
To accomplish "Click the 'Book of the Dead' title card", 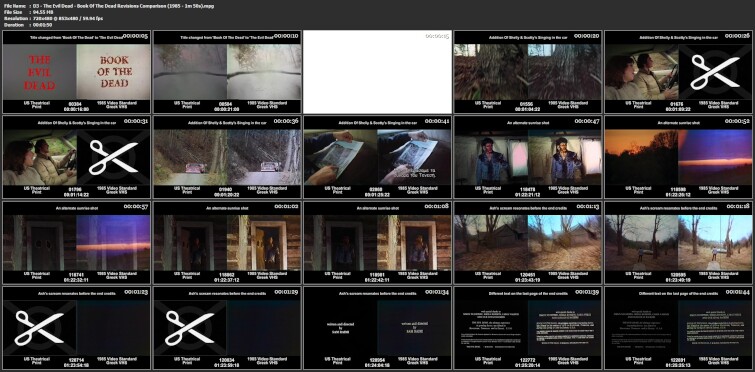I will [114, 72].
